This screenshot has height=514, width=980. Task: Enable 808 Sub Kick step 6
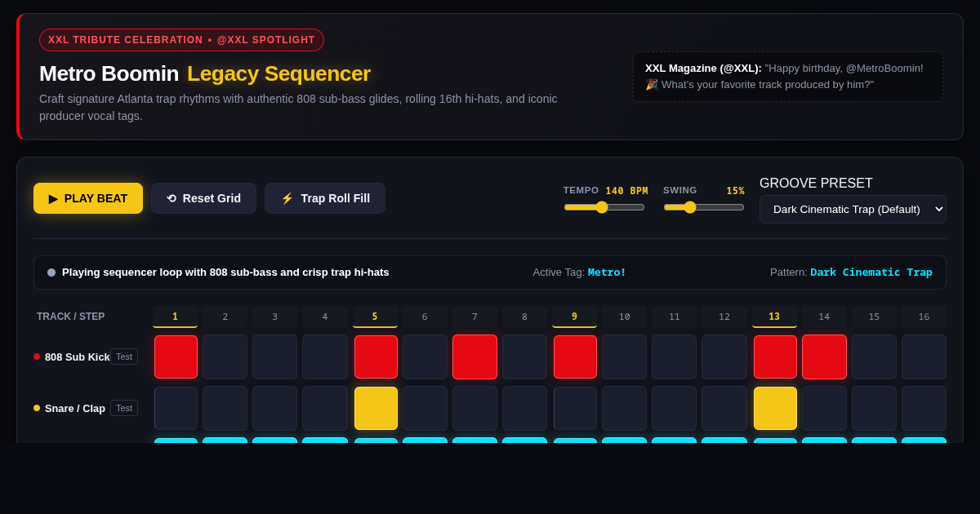click(425, 357)
